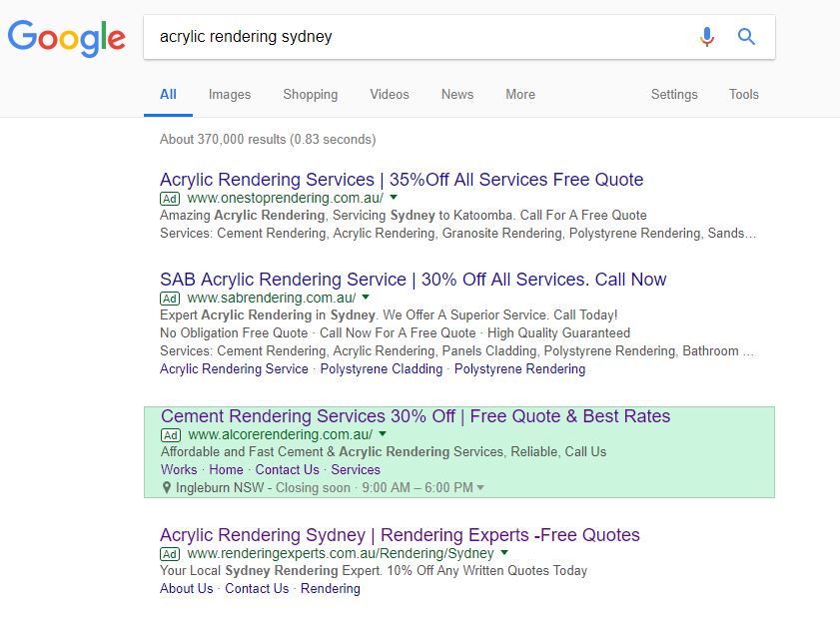The image size is (840, 622).
Task: Expand the arrow after sabrendering.com.au URL
Action: (x=366, y=298)
